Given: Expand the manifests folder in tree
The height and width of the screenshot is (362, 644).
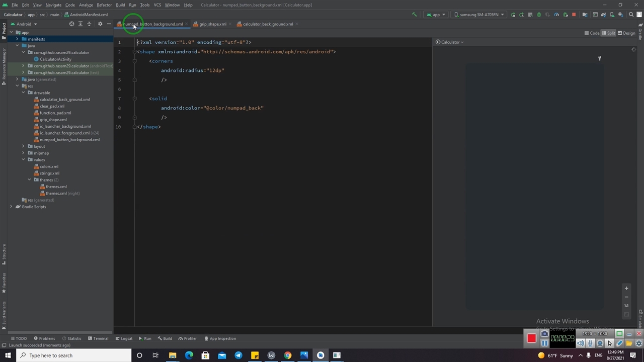Looking at the screenshot, I should point(17,39).
